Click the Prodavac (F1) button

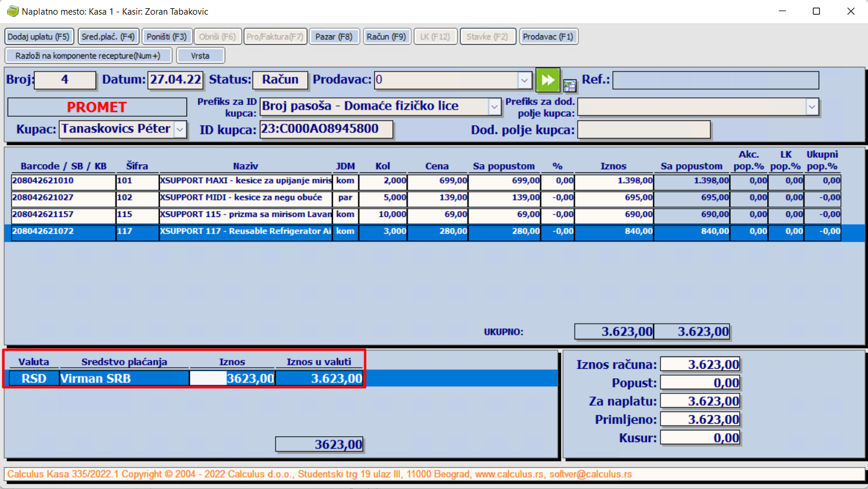(x=548, y=36)
